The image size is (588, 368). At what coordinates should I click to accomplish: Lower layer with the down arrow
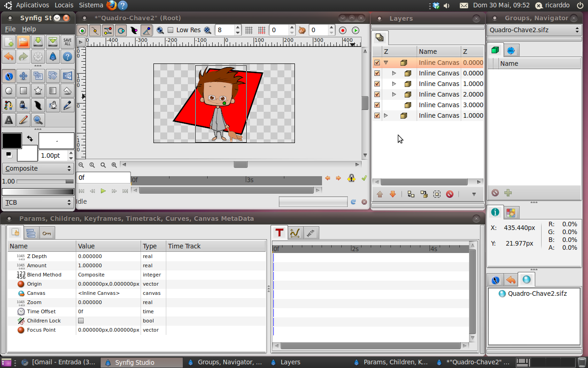(393, 194)
